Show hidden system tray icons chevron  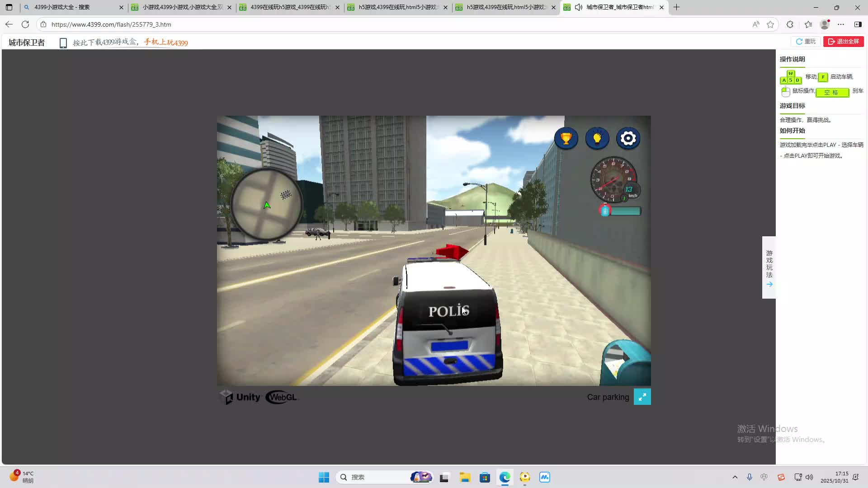pyautogui.click(x=735, y=477)
